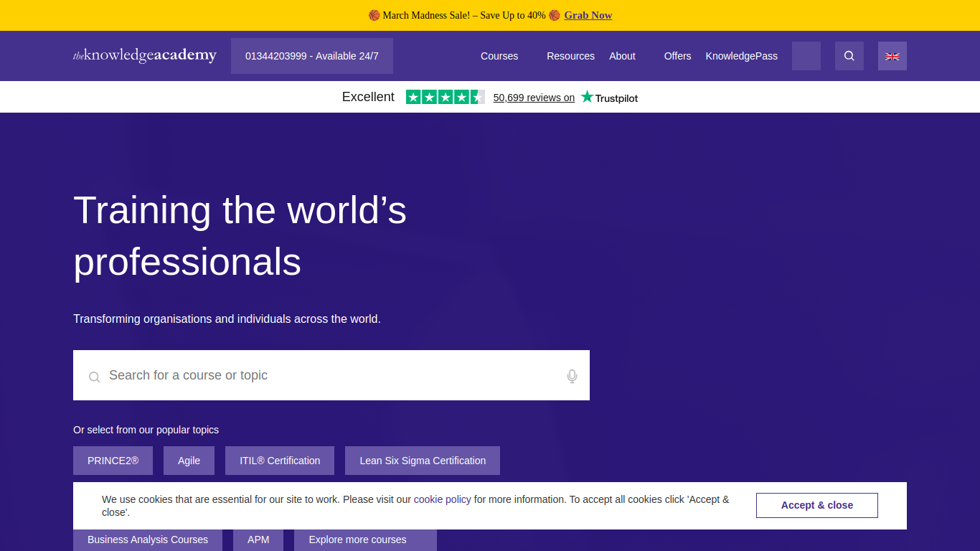Click the magnifier icon inside the course search box
Screen dimensions: 980x551
[x=94, y=377]
